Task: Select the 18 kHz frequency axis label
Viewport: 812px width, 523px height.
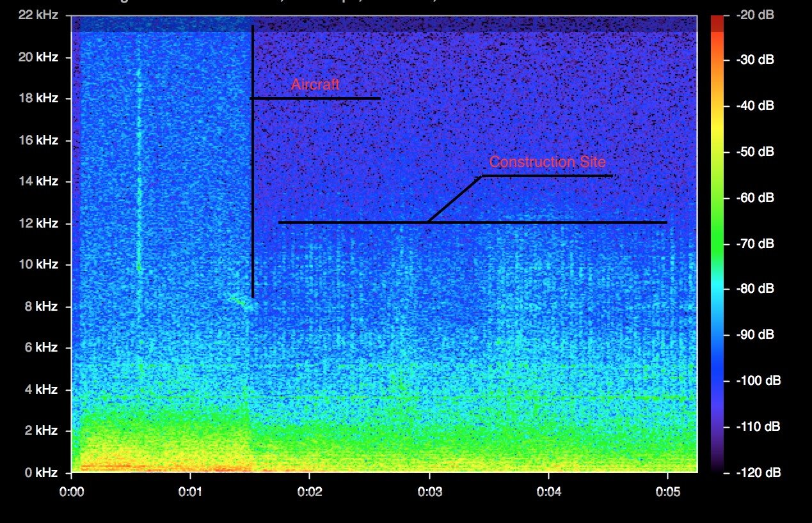Action: (38, 98)
